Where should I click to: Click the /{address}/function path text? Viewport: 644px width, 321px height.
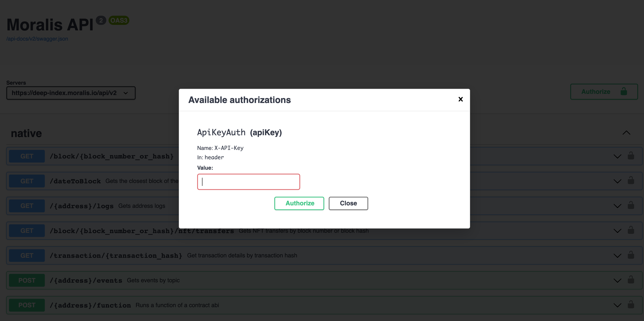[x=90, y=305]
